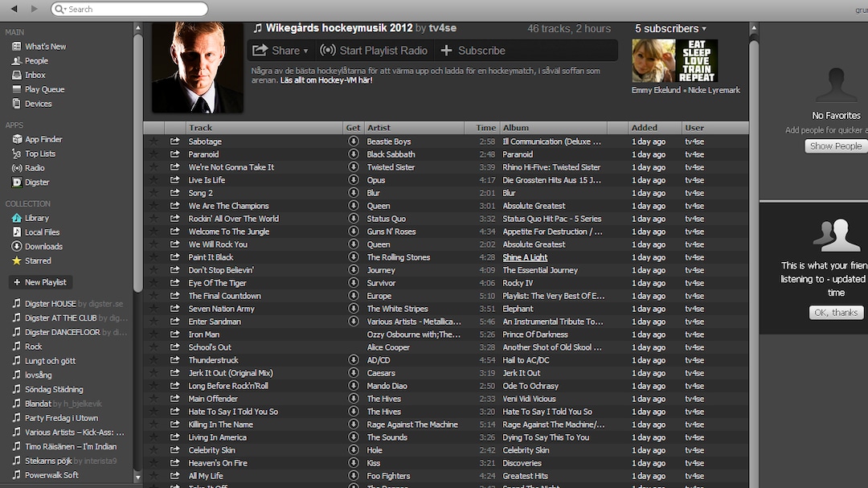Star the track Sabotage
Screen dimensions: 868x488
154,141
